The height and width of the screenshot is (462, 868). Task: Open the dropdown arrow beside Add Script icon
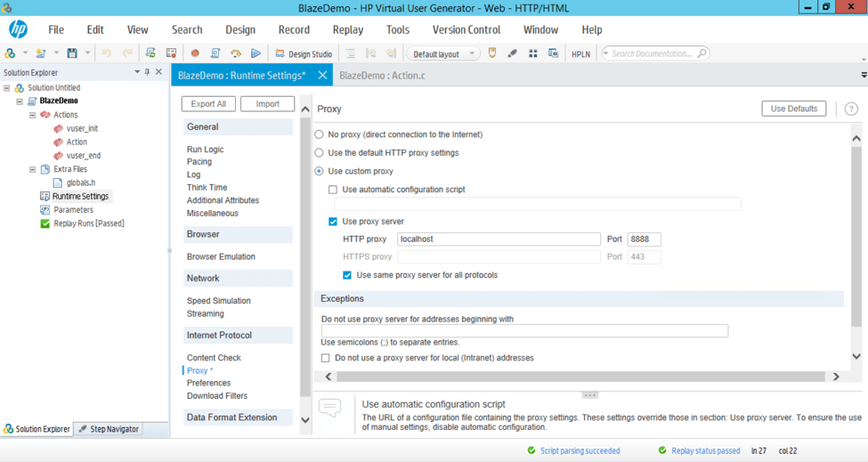pyautogui.click(x=56, y=53)
